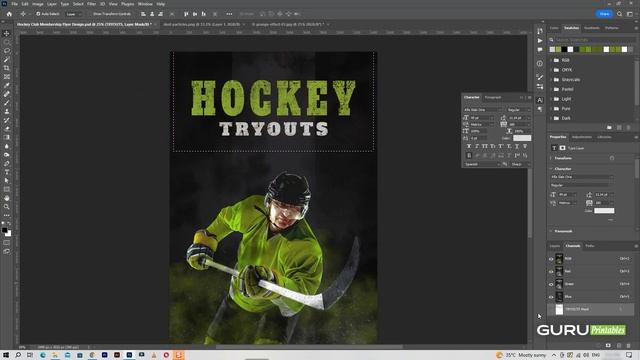640x360 pixels.
Task: Delete swatch with trash icon in Swatches panel
Action: point(629,128)
